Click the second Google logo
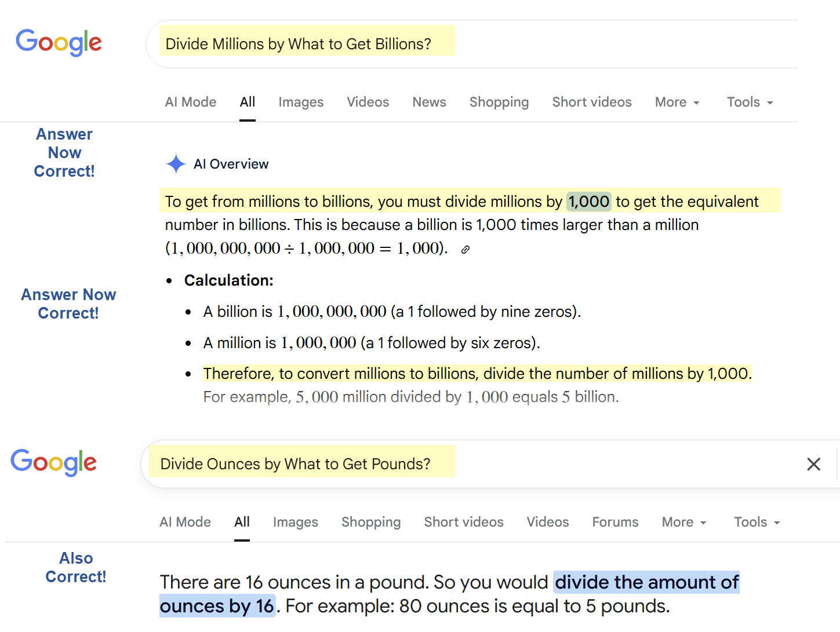Screen dimensions: 840x632 [53, 463]
